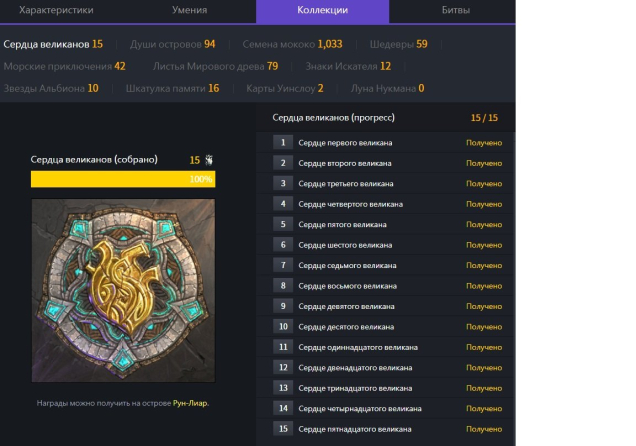
Task: Select row Сердце четвертого великана
Action: (386, 204)
